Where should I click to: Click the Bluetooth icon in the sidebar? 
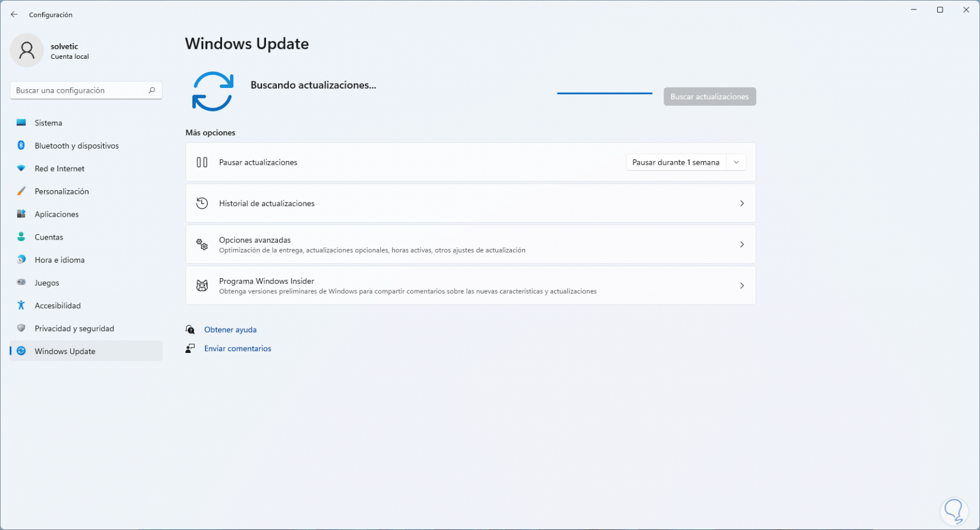click(x=21, y=146)
